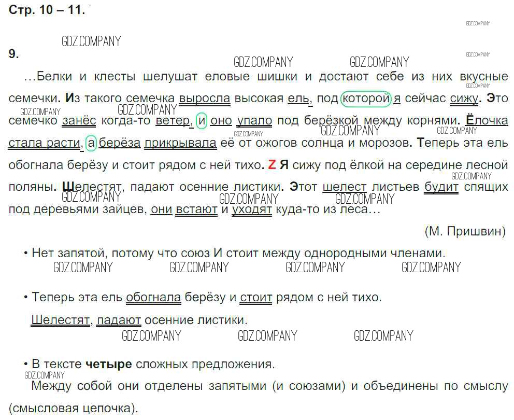Viewport: 514px width, 420px height.
Task: Click the author name '(М. Пришвин)'
Action: pos(465,231)
